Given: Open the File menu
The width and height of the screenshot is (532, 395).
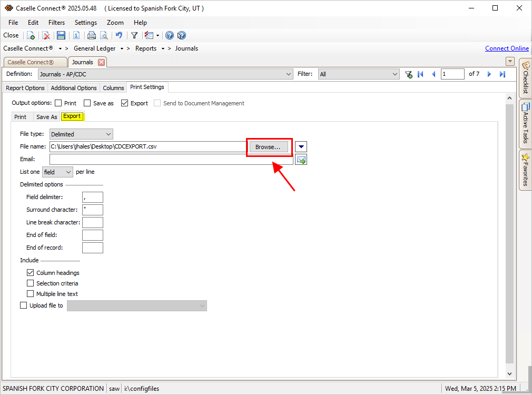Looking at the screenshot, I should click(x=13, y=23).
